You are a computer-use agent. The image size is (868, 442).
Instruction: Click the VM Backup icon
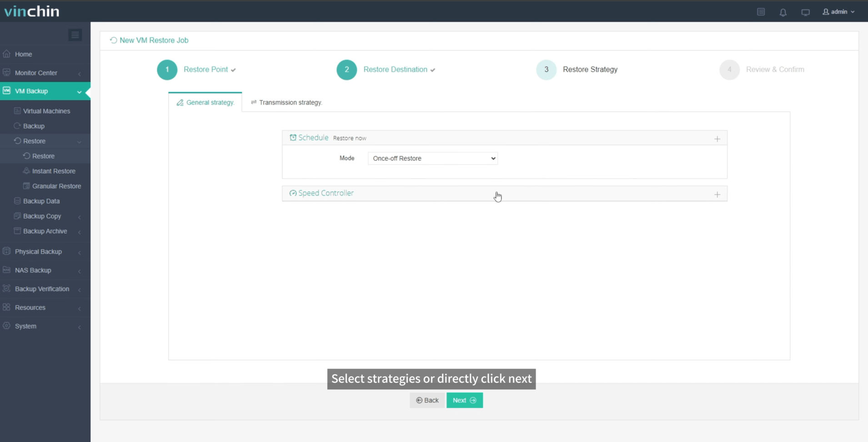6,90
